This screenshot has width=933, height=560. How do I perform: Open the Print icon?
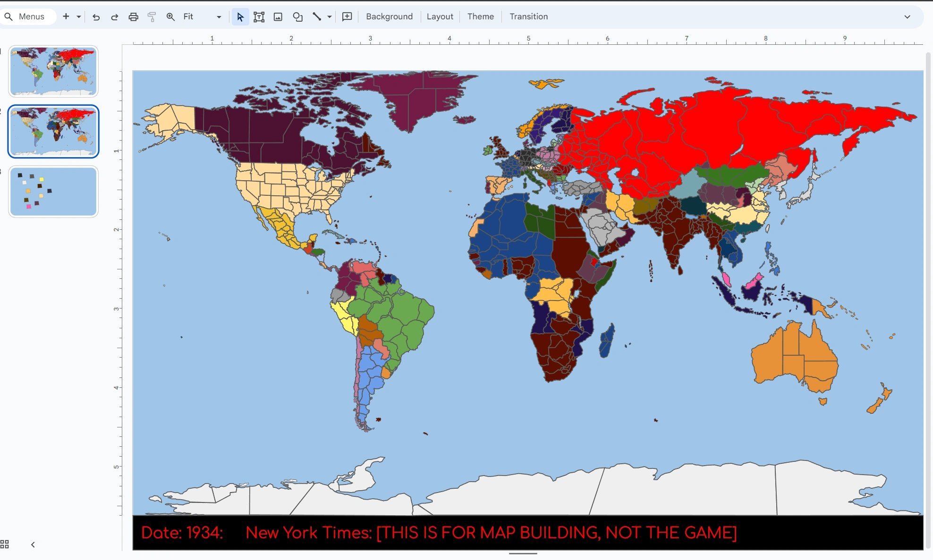pyautogui.click(x=133, y=17)
